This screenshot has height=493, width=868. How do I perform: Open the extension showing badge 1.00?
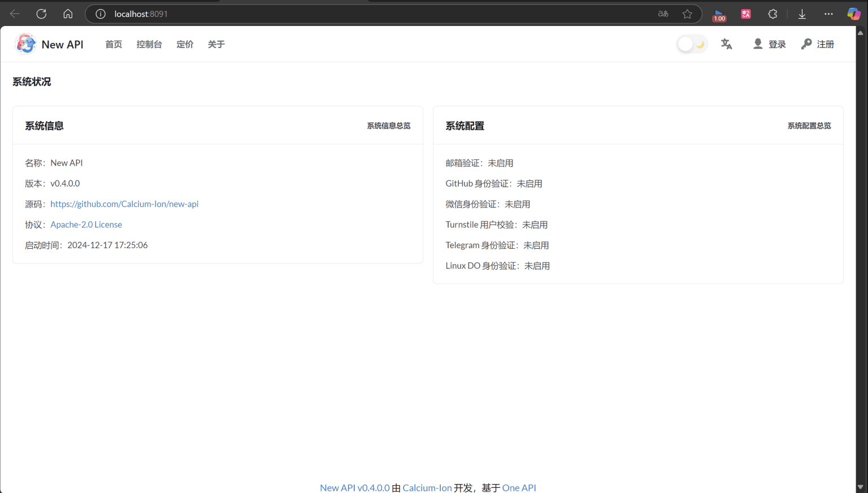(x=719, y=14)
